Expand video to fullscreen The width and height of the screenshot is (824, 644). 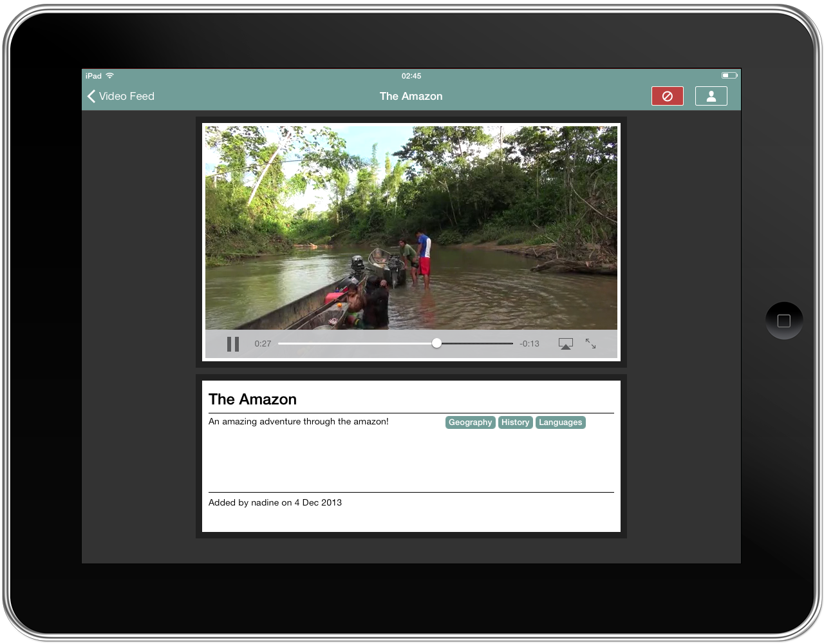[x=590, y=344]
